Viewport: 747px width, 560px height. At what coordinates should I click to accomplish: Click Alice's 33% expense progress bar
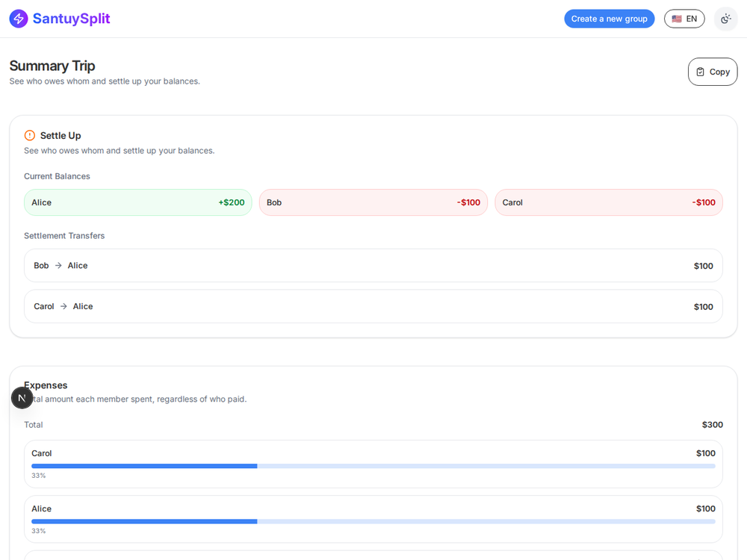(x=373, y=521)
